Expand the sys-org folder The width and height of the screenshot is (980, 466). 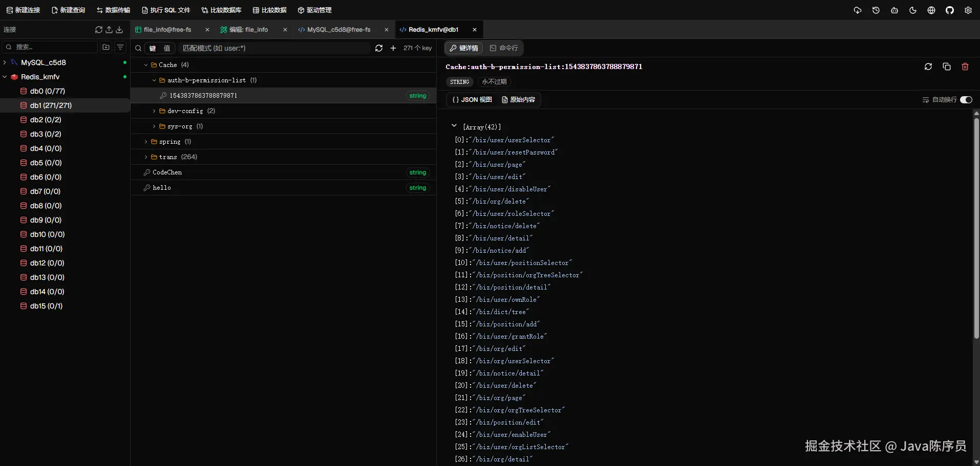click(154, 126)
